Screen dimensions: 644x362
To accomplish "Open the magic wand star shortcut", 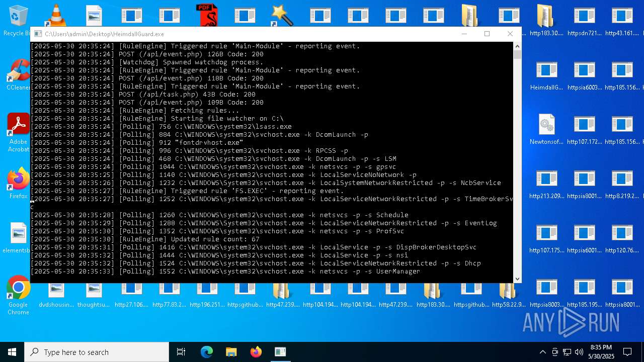I will [x=282, y=15].
